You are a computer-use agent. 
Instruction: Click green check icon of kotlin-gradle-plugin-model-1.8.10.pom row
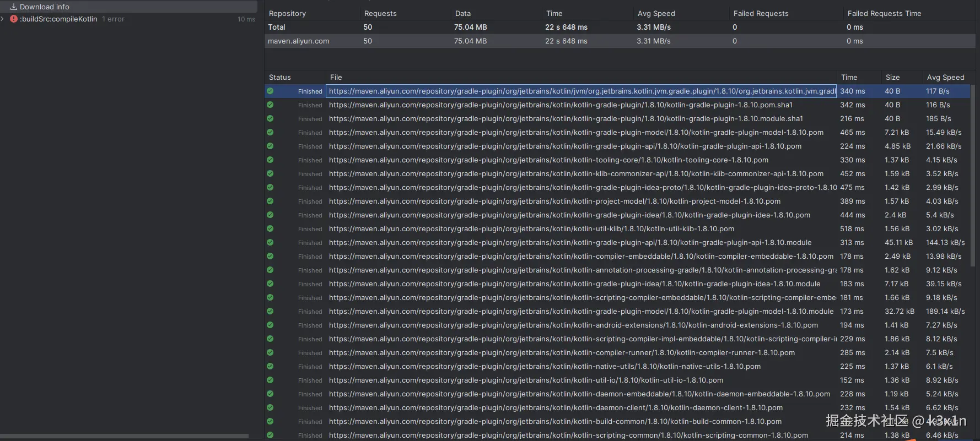click(270, 132)
